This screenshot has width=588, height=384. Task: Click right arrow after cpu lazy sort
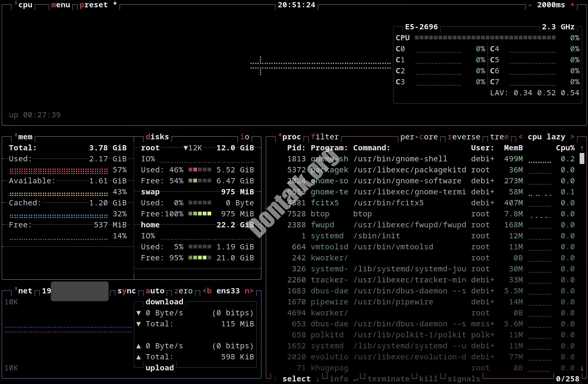pos(572,137)
